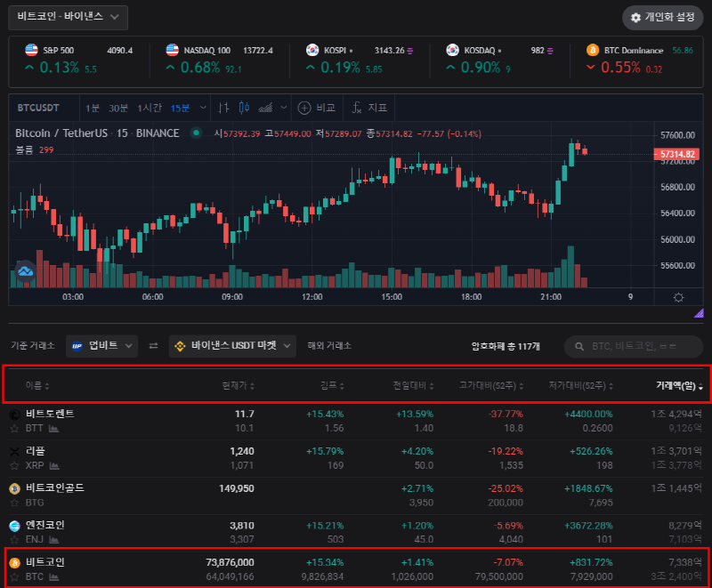Expand the interval dropdown arrow next to 15분

[x=203, y=108]
